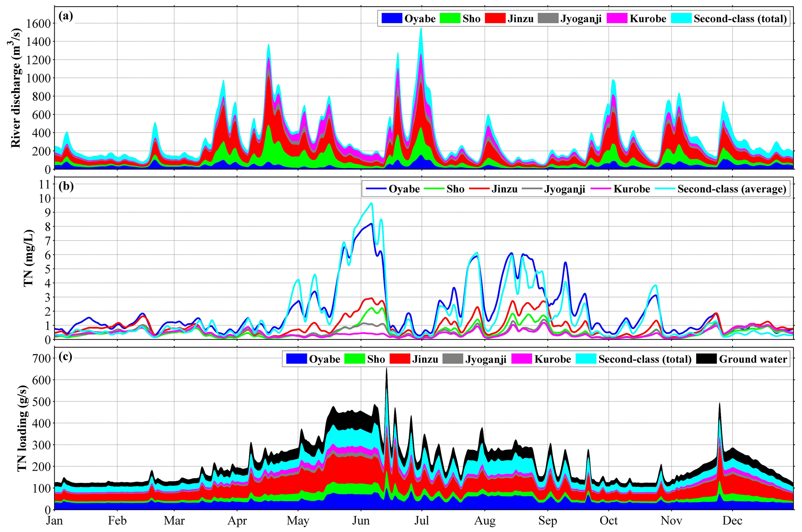The image size is (802, 532).
Task: Click the "10" tick label on TN axis
Action: coord(45,198)
